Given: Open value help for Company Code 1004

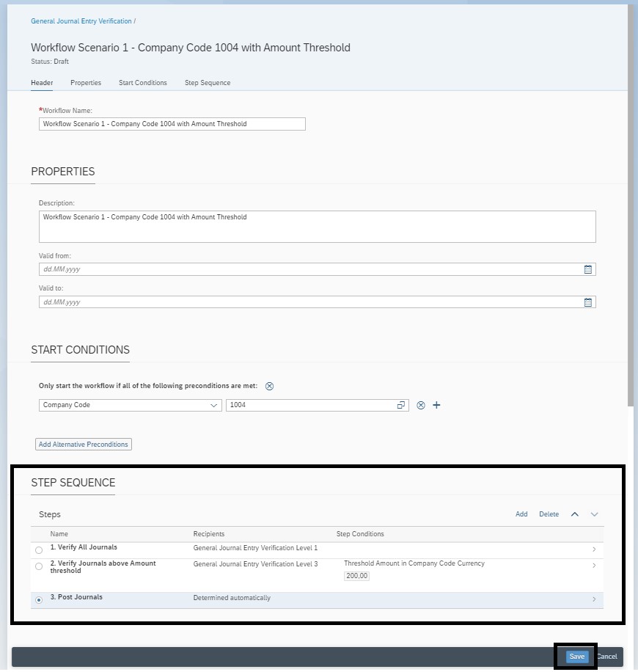Looking at the screenshot, I should pos(400,405).
